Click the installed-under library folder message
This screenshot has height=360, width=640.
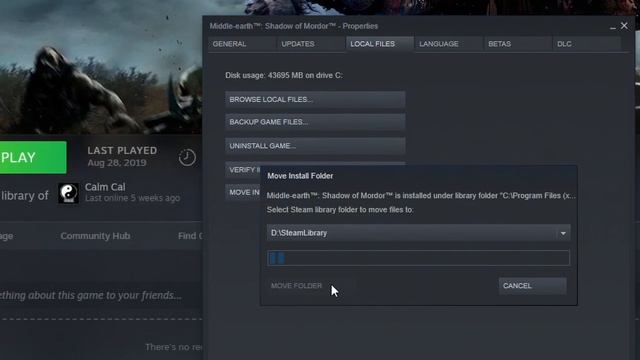click(x=421, y=196)
